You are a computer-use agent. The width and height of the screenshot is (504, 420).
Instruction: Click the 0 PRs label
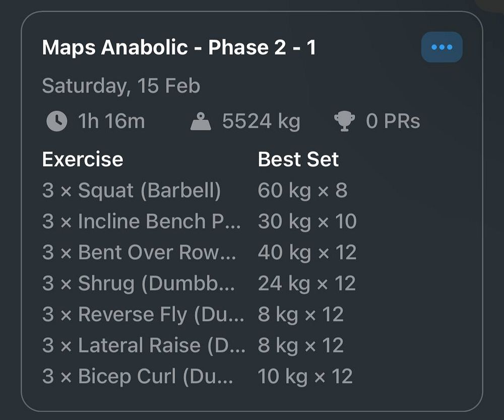pyautogui.click(x=393, y=121)
